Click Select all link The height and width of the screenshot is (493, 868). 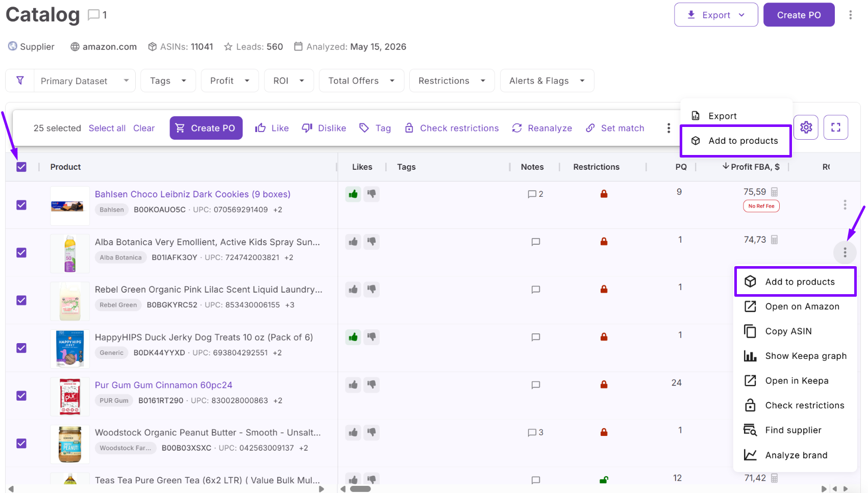tap(107, 128)
